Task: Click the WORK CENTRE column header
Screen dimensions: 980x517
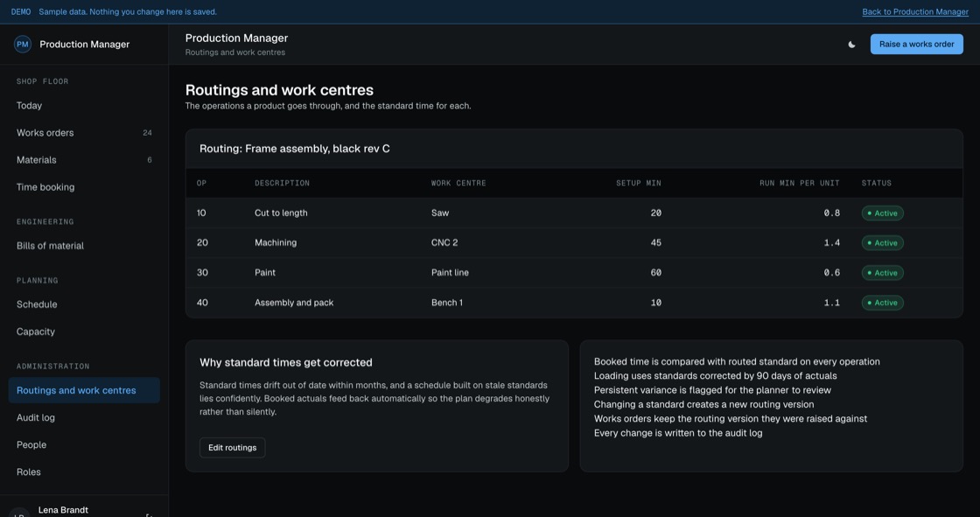Action: click(458, 183)
